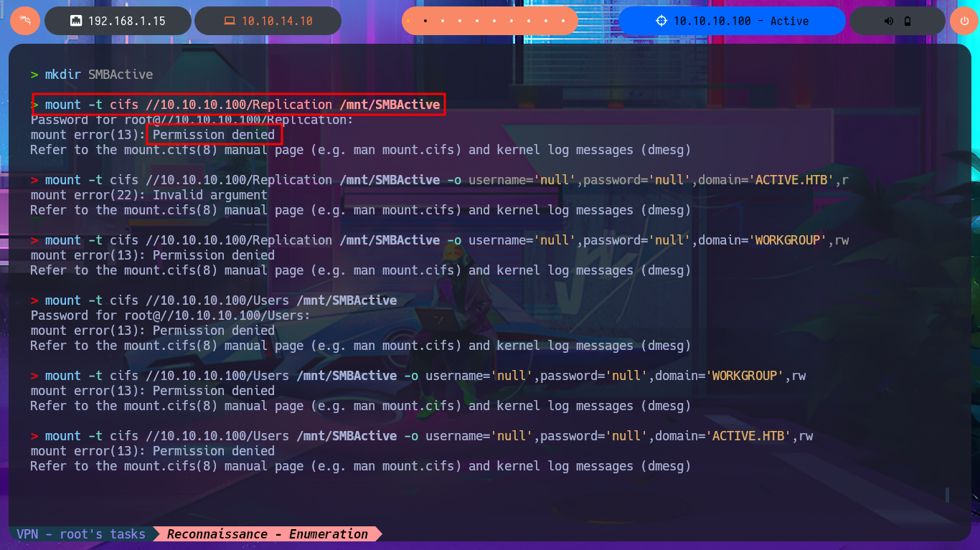
Task: Click the Users mount command without options
Action: coord(214,300)
